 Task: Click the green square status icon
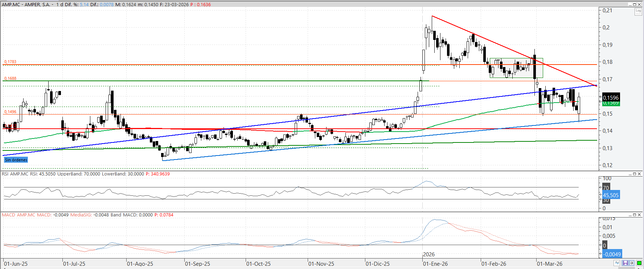(x=639, y=263)
